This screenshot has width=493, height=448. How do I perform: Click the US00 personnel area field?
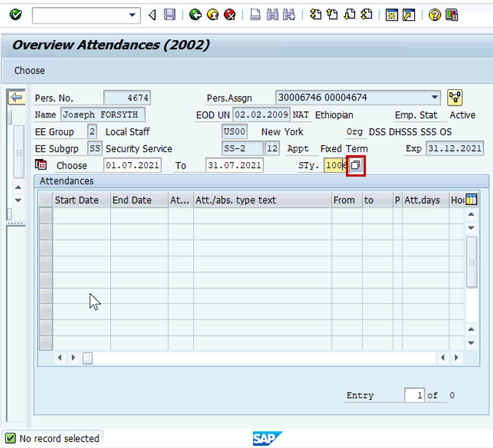coord(235,131)
